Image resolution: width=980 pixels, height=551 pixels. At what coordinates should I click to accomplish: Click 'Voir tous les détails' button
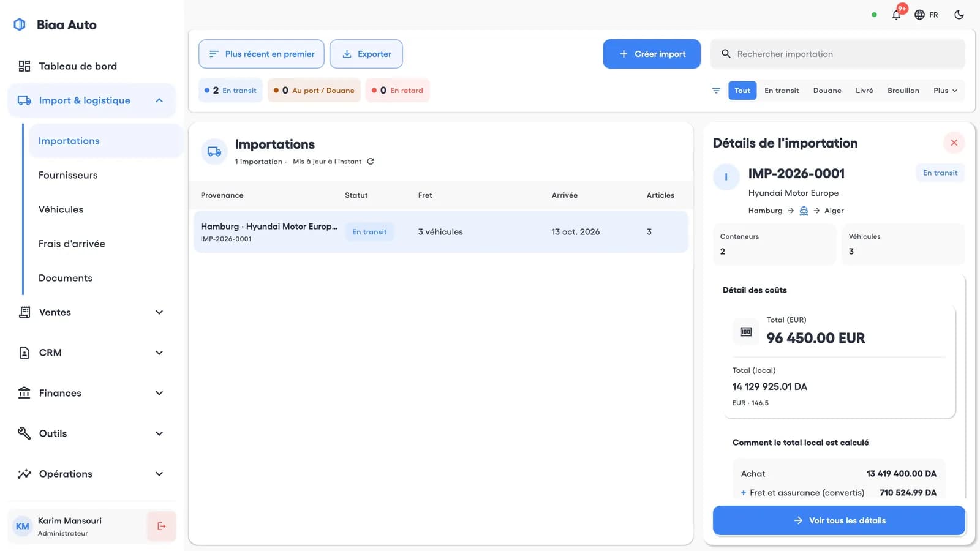click(839, 520)
